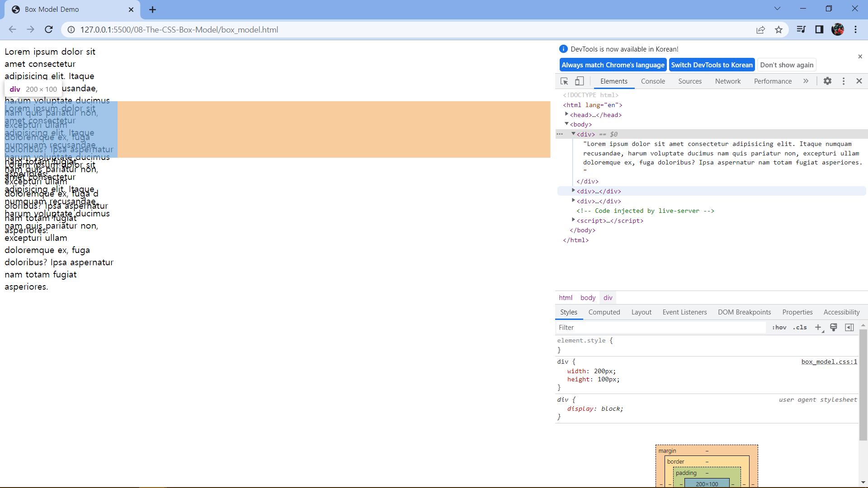
Task: Toggle rendering emulations paintbrush icon
Action: pyautogui.click(x=834, y=328)
